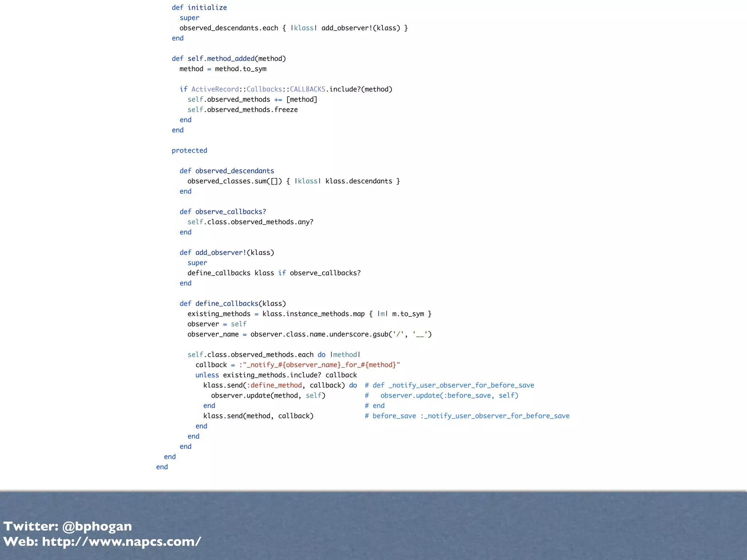Click 'observer.update(method, self)' code
Screen dimensions: 747x560
pos(268,396)
